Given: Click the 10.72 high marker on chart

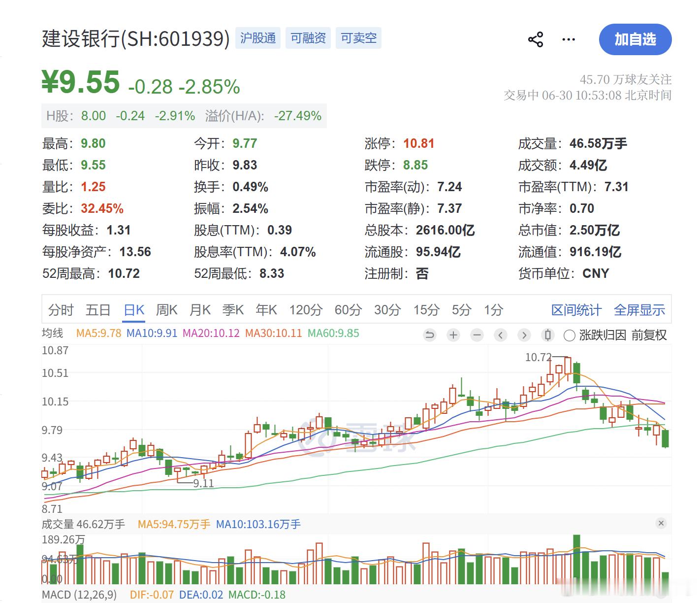Looking at the screenshot, I should [x=539, y=357].
